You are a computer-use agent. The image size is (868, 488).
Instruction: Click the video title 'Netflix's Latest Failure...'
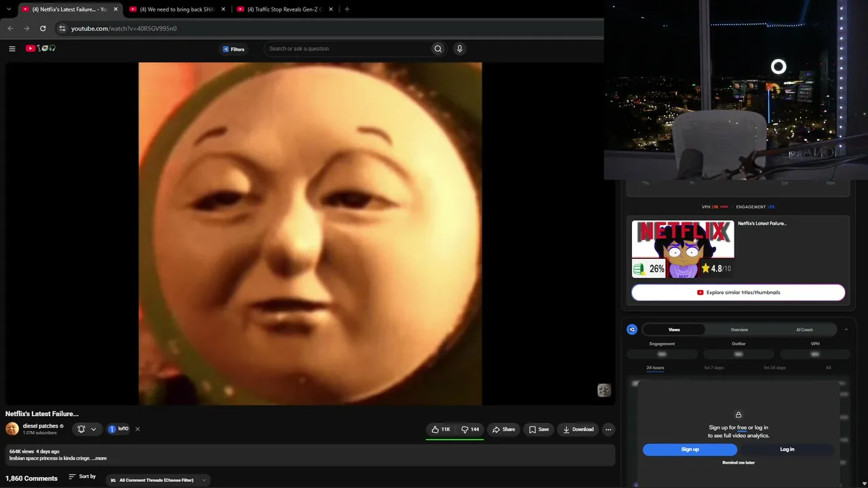click(x=42, y=413)
